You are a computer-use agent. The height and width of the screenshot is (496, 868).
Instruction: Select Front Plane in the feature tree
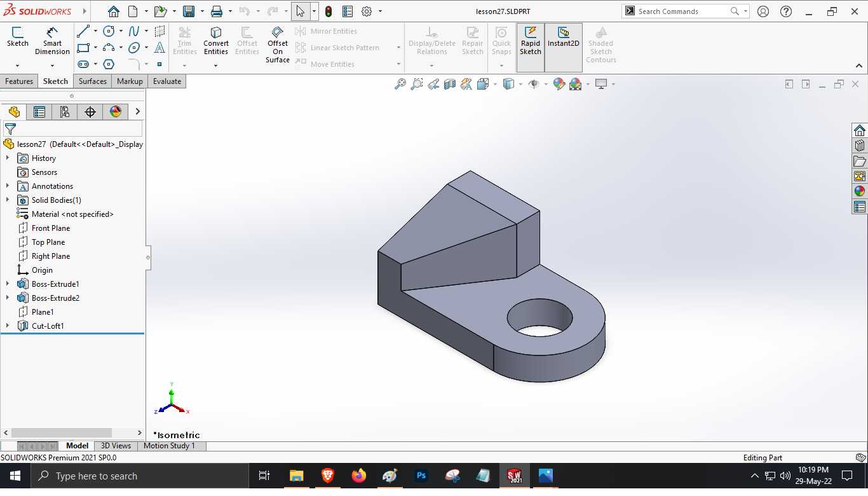(x=51, y=228)
